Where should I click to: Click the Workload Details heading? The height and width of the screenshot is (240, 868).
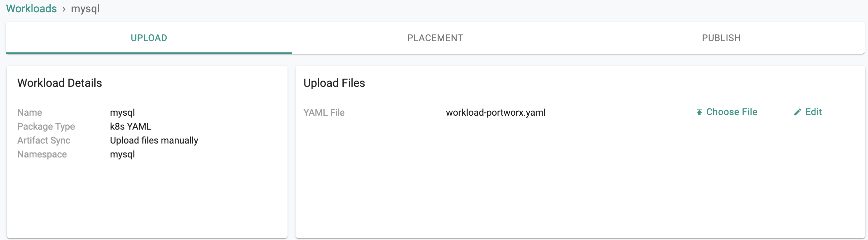pyautogui.click(x=60, y=83)
